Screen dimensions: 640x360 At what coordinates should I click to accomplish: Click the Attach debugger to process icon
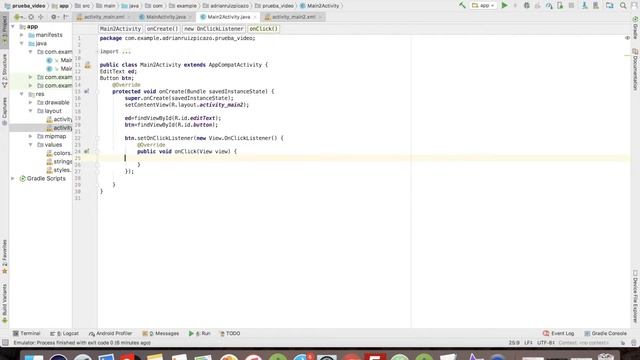pyautogui.click(x=560, y=6)
